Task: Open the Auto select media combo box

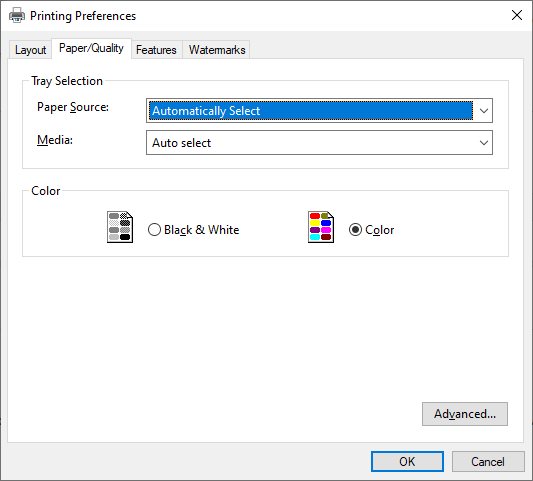Action: pyautogui.click(x=319, y=143)
